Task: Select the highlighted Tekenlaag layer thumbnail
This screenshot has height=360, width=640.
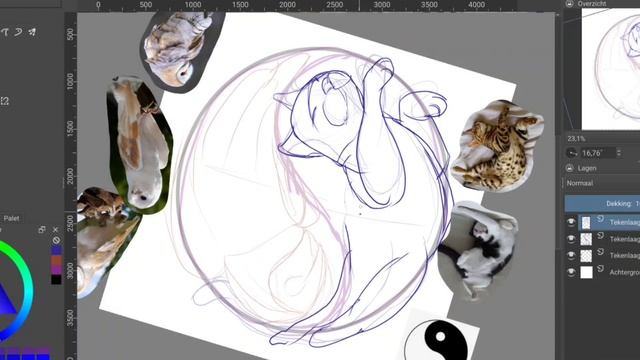Action: point(586,222)
